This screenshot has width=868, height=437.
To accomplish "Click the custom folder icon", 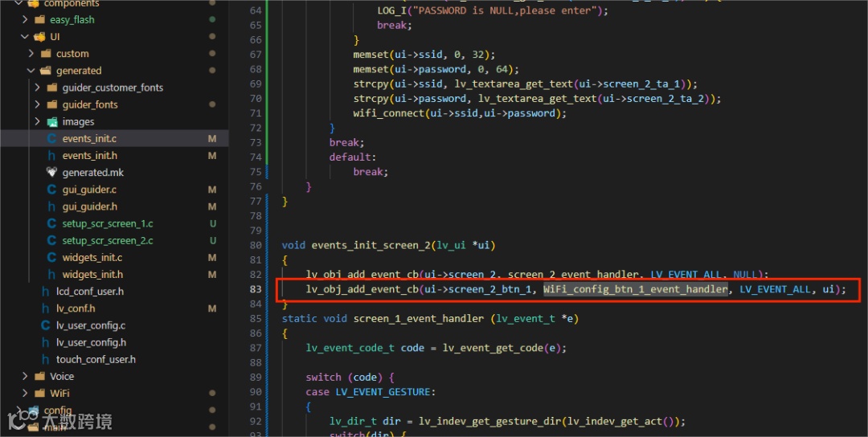I will 46,54.
